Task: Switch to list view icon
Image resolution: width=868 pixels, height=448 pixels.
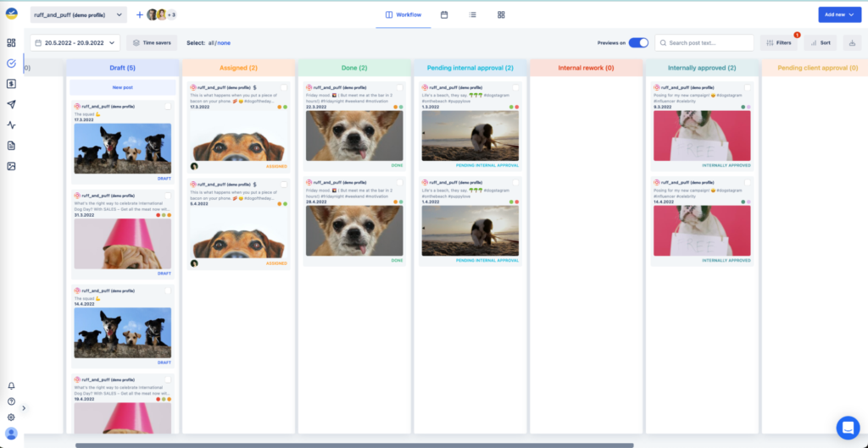Action: pyautogui.click(x=472, y=14)
